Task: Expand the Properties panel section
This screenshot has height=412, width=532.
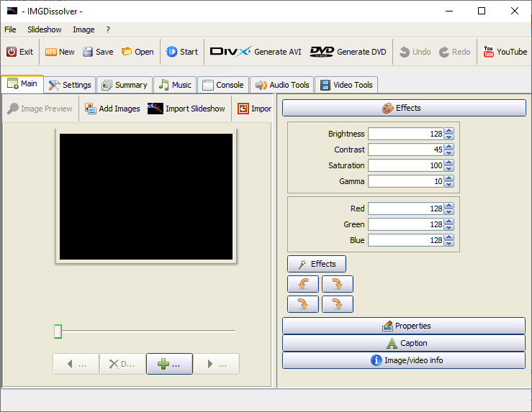Action: click(404, 326)
